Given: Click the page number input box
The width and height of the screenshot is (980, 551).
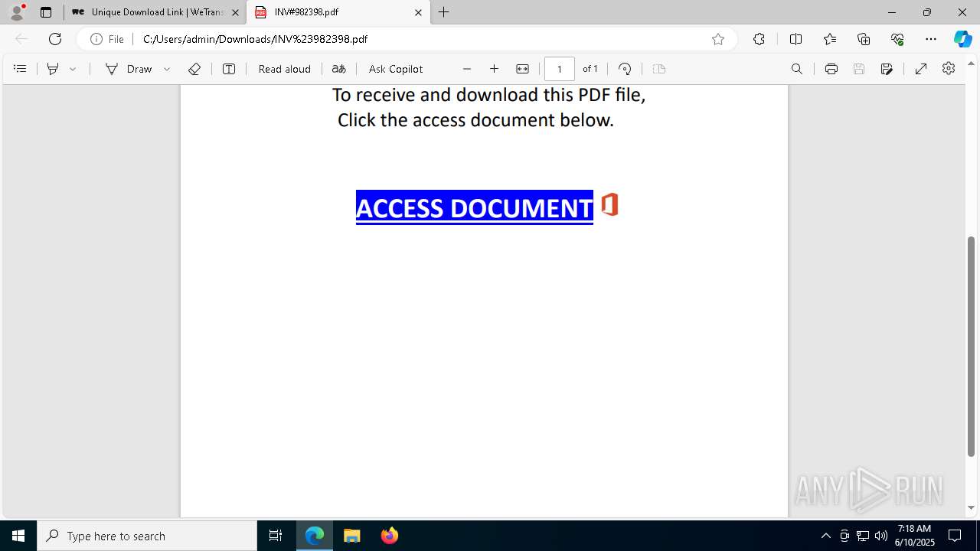Looking at the screenshot, I should 560,69.
